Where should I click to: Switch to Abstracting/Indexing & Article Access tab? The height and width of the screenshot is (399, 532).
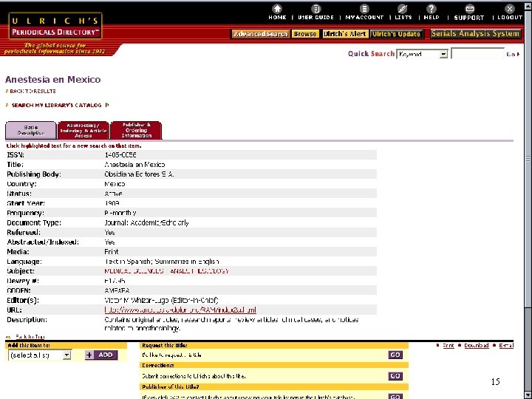pos(83,130)
